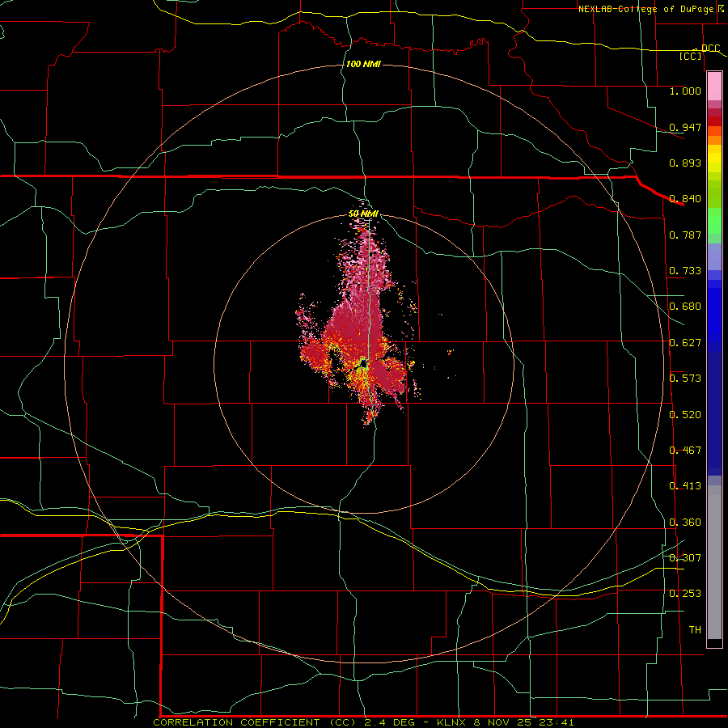Click the 0.733 scale value
The height and width of the screenshot is (728, 728).
pyautogui.click(x=685, y=271)
